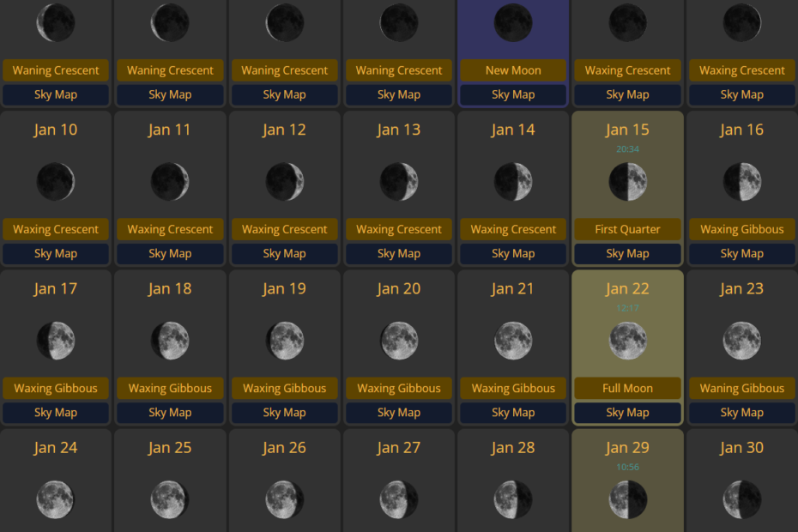798x532 pixels.
Task: Open the Full Moon day's Sky Map
Action: (x=627, y=413)
